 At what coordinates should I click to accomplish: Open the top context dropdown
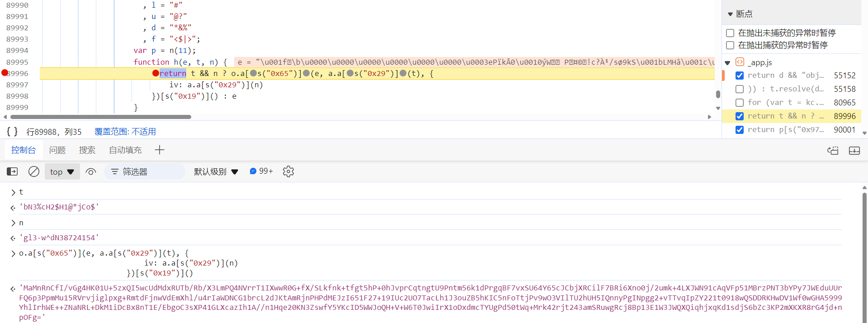point(62,171)
